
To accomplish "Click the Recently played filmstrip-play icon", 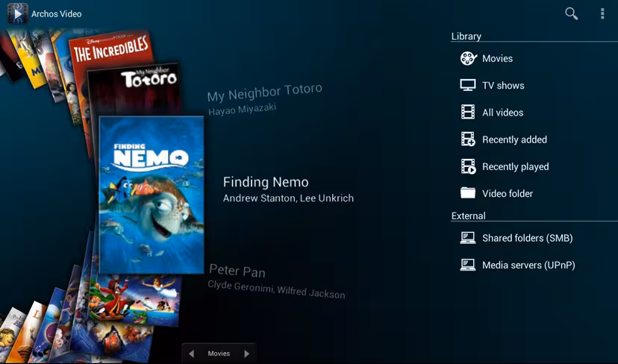I will pos(468,166).
